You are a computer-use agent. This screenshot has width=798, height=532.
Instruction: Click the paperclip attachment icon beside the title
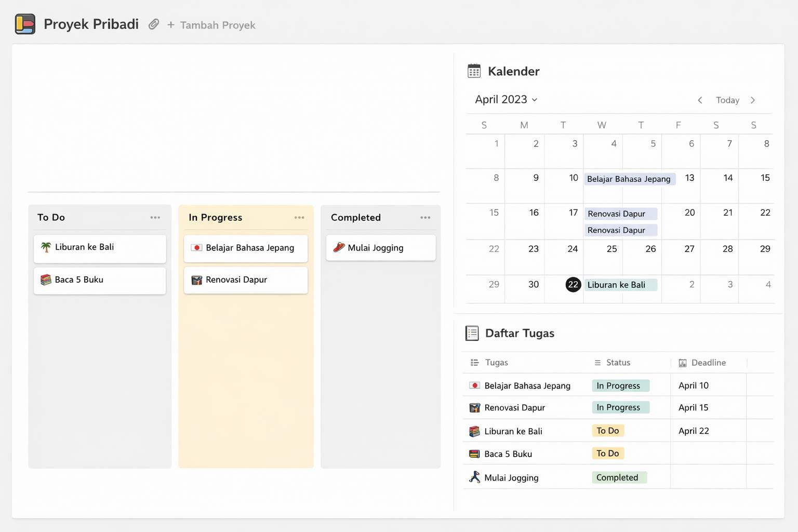click(153, 24)
